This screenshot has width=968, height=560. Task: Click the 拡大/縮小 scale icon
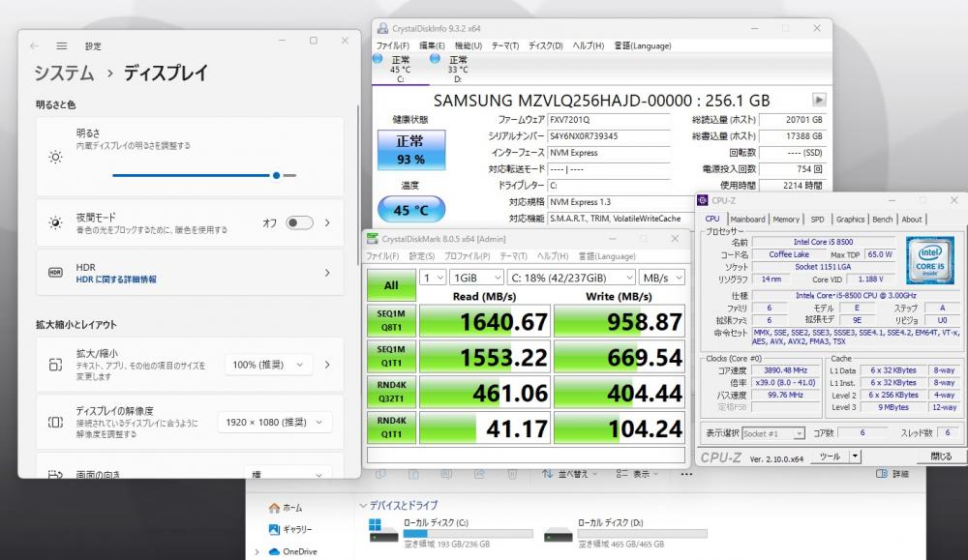[x=55, y=365]
